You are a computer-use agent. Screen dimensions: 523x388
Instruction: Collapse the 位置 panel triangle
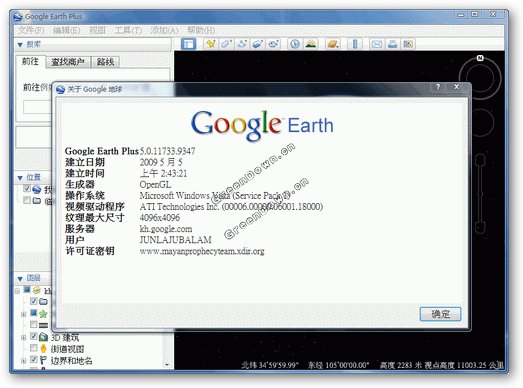pyautogui.click(x=20, y=178)
